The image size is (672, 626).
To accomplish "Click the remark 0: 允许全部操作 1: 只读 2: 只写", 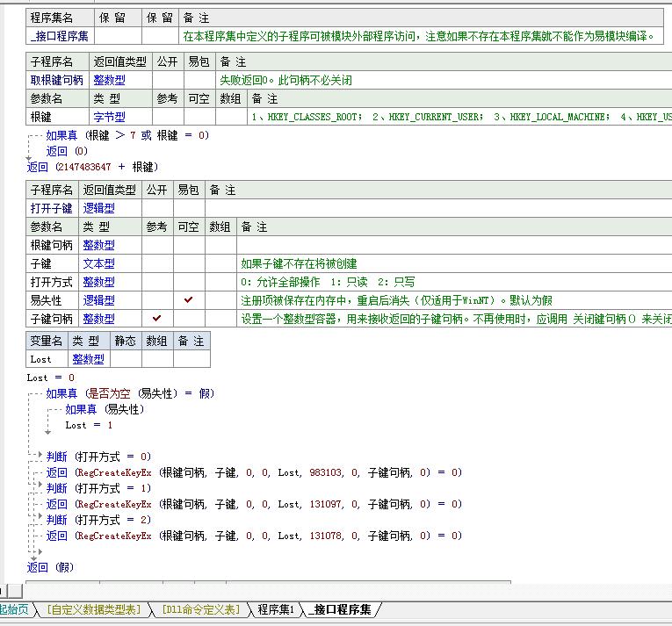I will (328, 282).
